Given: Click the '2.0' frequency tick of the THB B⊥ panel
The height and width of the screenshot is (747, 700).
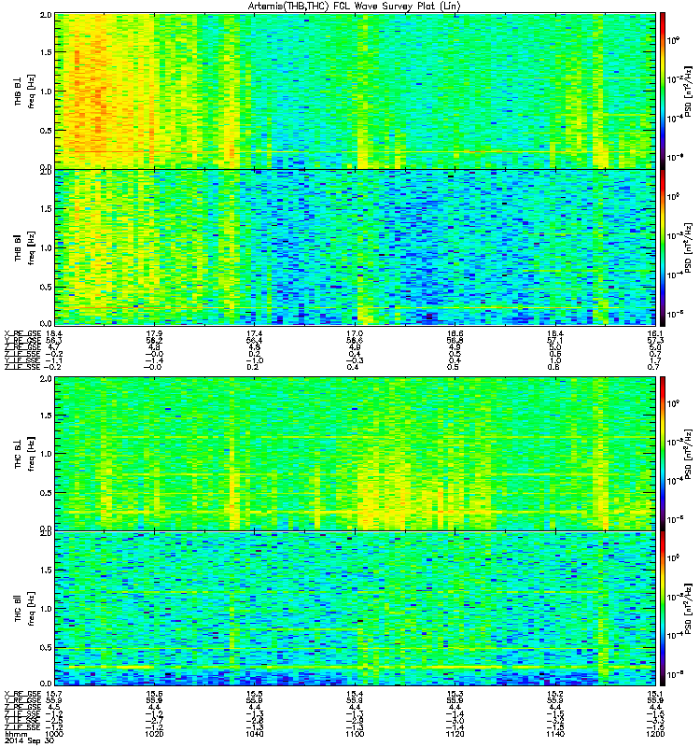Looking at the screenshot, I should pos(46,15).
